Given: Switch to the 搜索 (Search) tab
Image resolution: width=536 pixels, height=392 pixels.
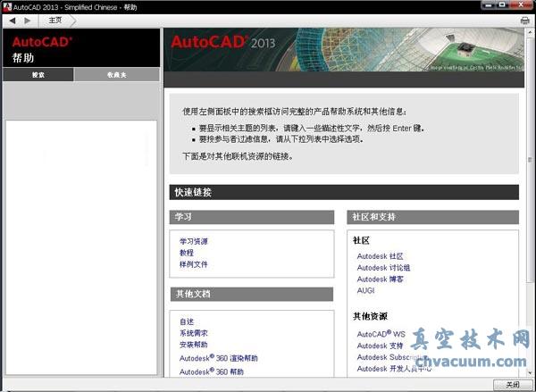Looking at the screenshot, I should (x=38, y=75).
